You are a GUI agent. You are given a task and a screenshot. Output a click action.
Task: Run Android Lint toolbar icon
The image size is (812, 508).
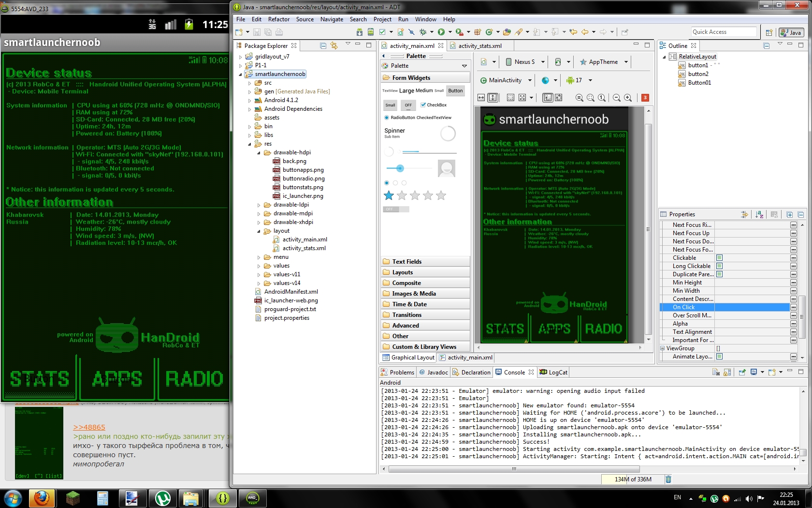(382, 32)
